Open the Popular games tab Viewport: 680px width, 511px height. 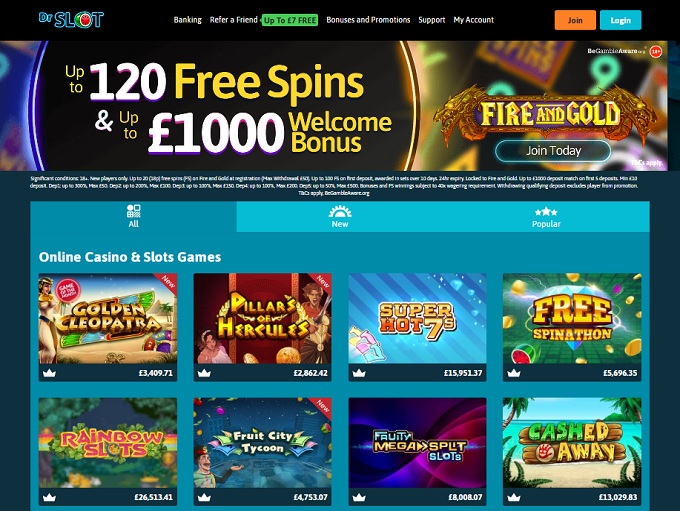point(546,216)
